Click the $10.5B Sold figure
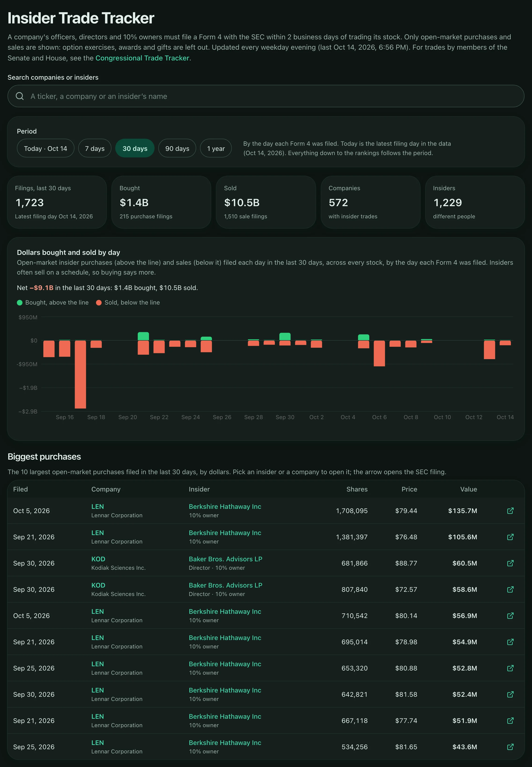Screen dimensions: 532x767 coord(242,202)
